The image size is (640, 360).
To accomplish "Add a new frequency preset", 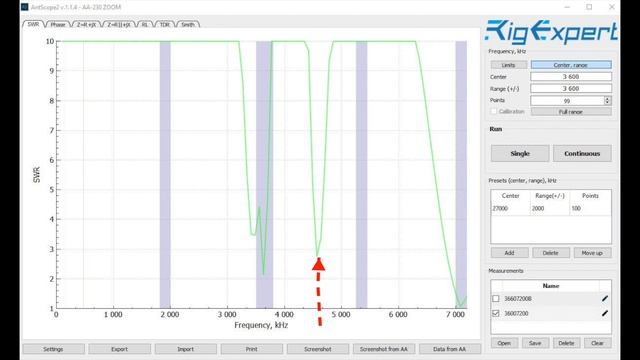I will [x=509, y=253].
